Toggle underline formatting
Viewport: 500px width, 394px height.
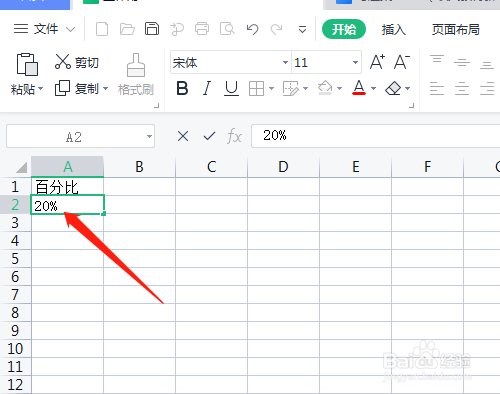coord(231,89)
